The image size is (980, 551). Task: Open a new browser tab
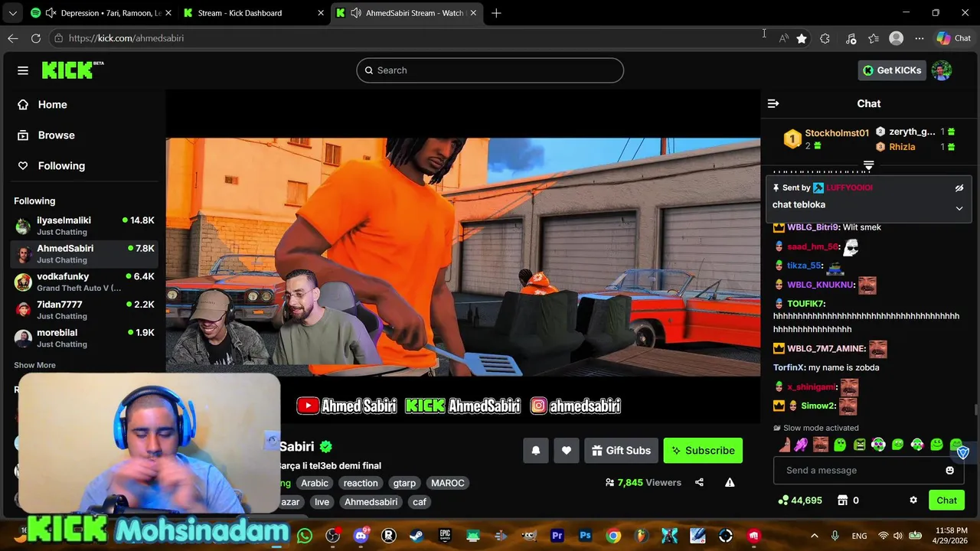496,13
